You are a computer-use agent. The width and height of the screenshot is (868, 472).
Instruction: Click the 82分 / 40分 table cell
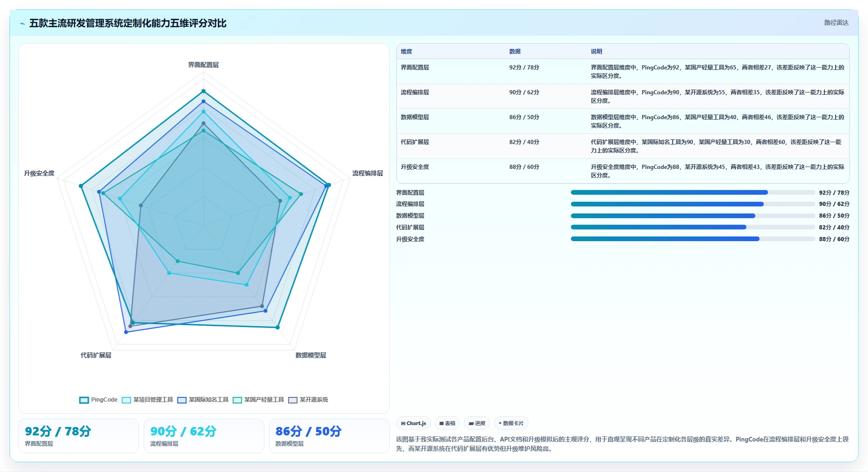[x=524, y=142]
